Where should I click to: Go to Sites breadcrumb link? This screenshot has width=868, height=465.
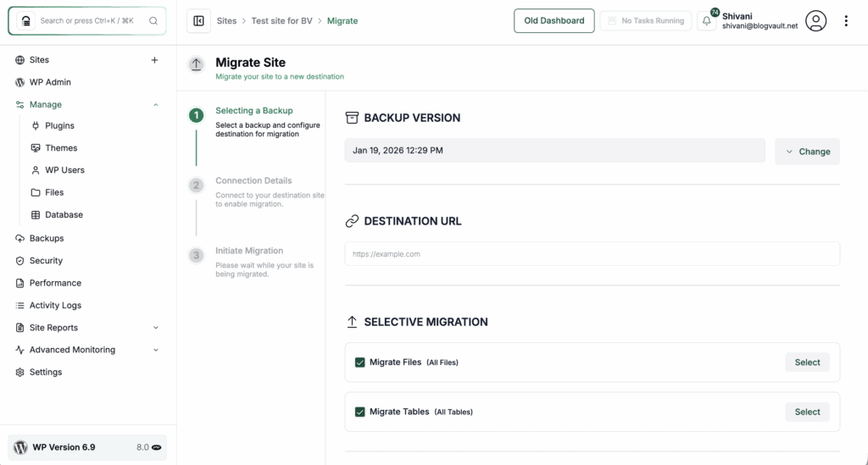[226, 21]
